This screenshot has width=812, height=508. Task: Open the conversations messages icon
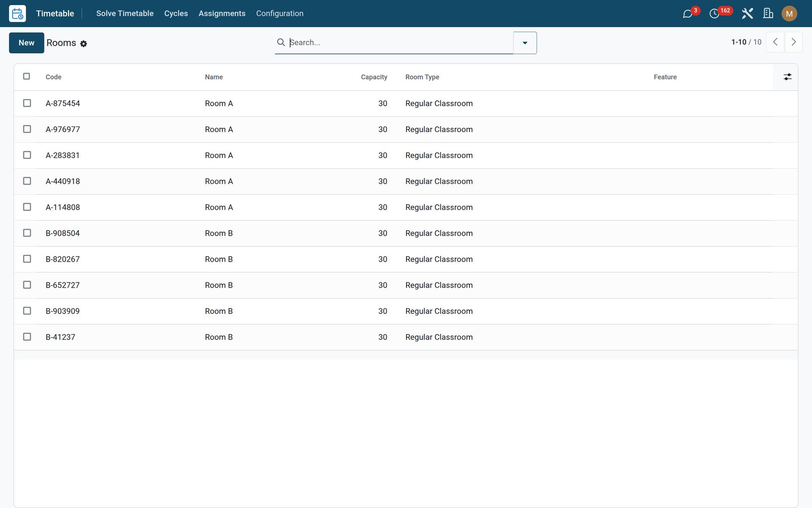pyautogui.click(x=688, y=14)
